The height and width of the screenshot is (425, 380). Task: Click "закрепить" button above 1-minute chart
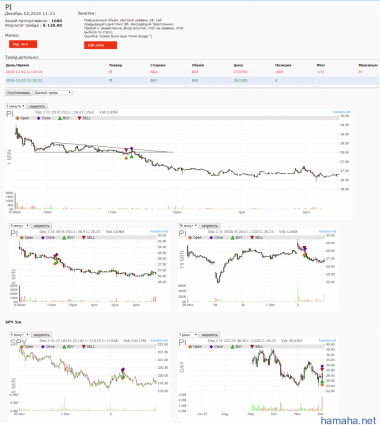[x=37, y=106]
